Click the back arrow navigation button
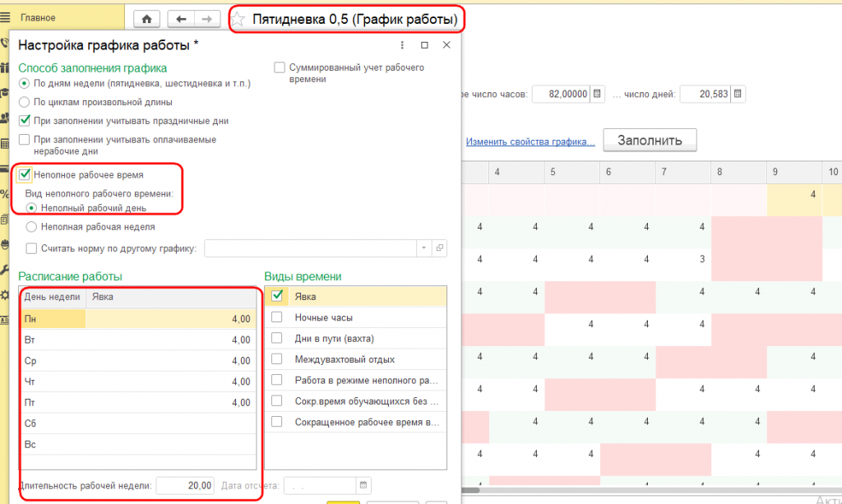The image size is (842, 504). tap(181, 20)
